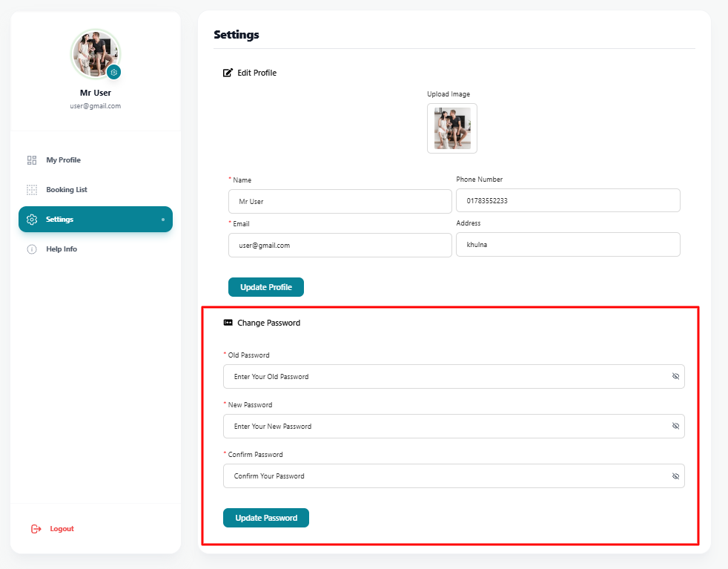
Task: Show the Old Password text
Action: click(x=675, y=376)
